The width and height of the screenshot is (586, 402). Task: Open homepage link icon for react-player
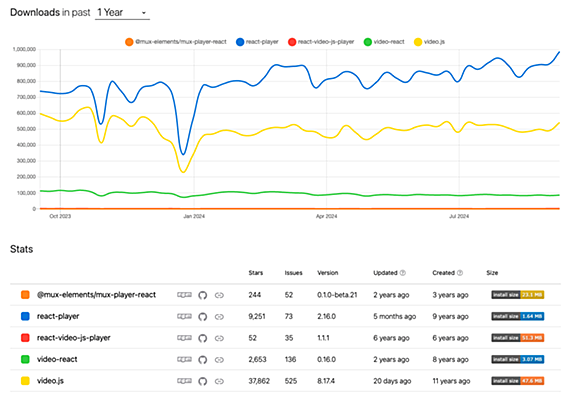[x=219, y=317]
